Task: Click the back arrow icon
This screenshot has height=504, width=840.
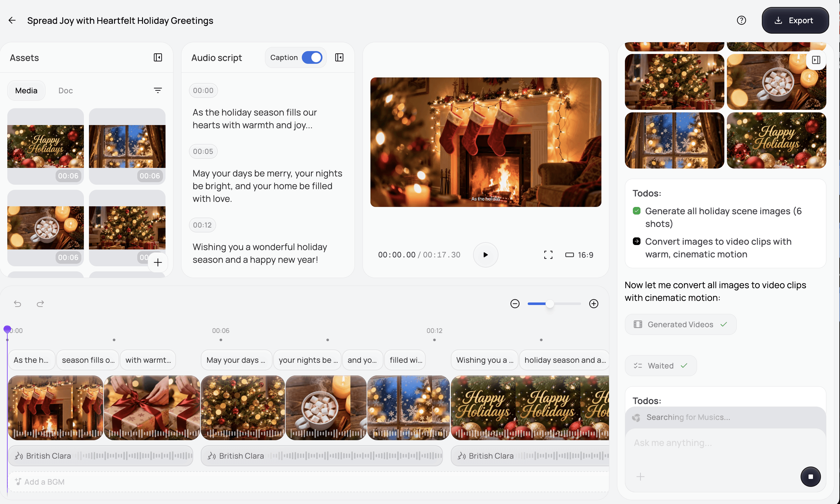Action: [12, 20]
